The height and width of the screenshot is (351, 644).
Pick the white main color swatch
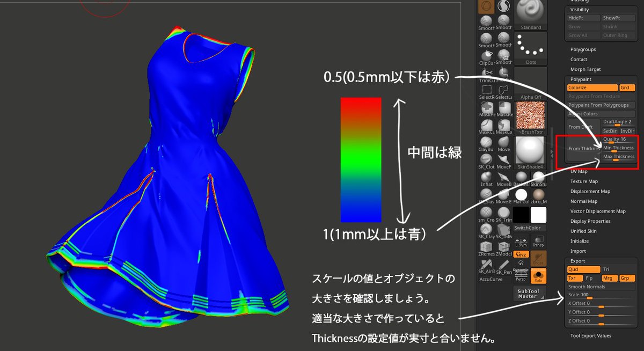click(x=539, y=215)
